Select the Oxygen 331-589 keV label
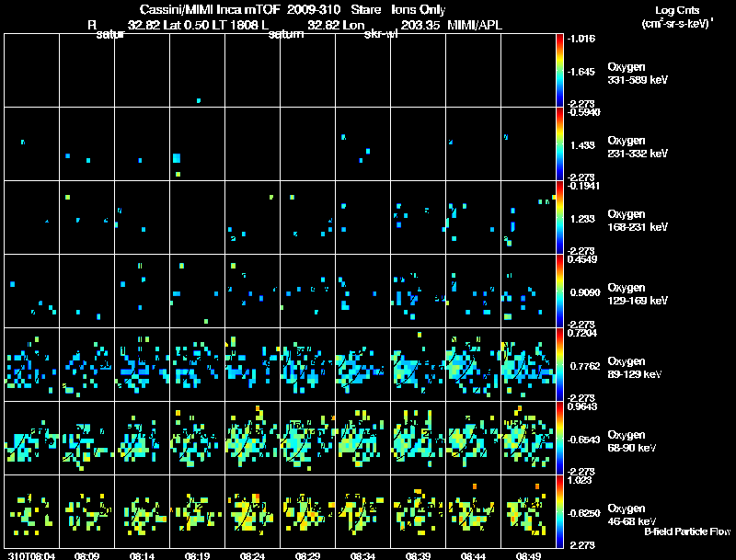 click(638, 74)
